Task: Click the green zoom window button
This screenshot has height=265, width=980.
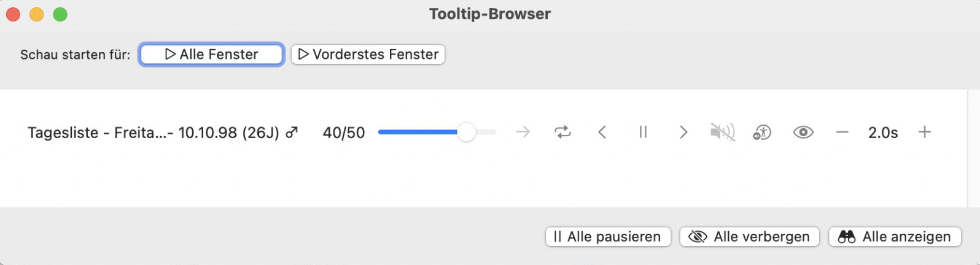Action: coord(60,14)
